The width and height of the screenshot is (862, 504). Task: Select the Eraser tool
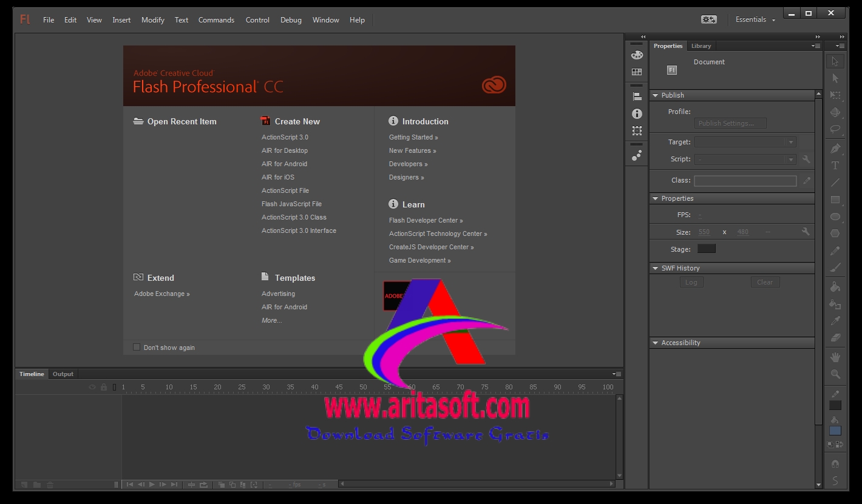(835, 338)
